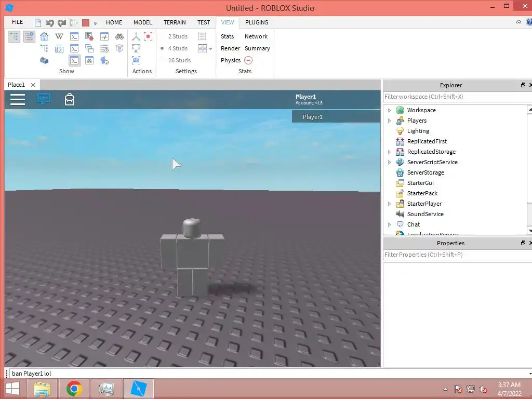Screen dimensions: 532x399
Task: Click the New file icon in quick access
Action: pos(37,23)
